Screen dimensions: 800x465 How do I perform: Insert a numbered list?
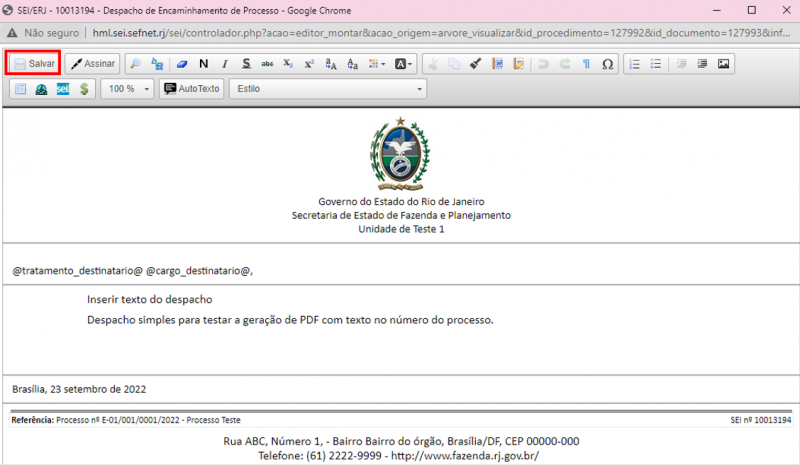[x=635, y=63]
